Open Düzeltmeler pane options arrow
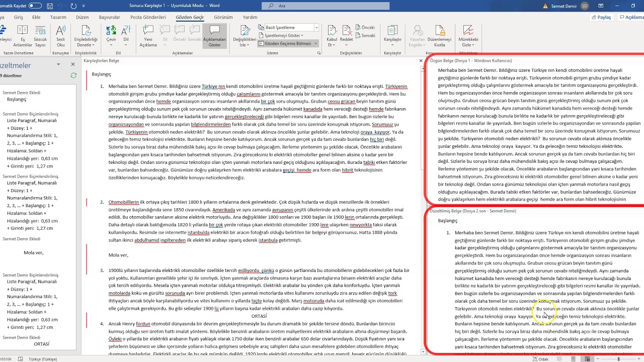The height and width of the screenshot is (362, 644). click(58, 64)
